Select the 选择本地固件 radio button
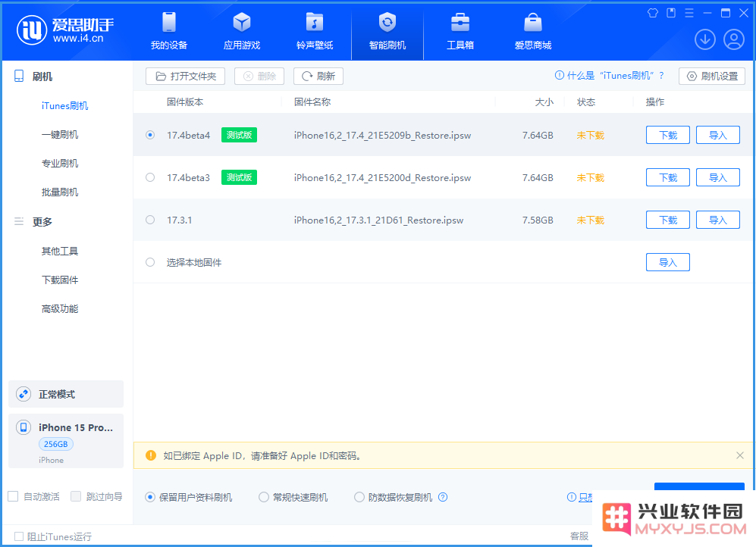The height and width of the screenshot is (547, 756). click(150, 262)
